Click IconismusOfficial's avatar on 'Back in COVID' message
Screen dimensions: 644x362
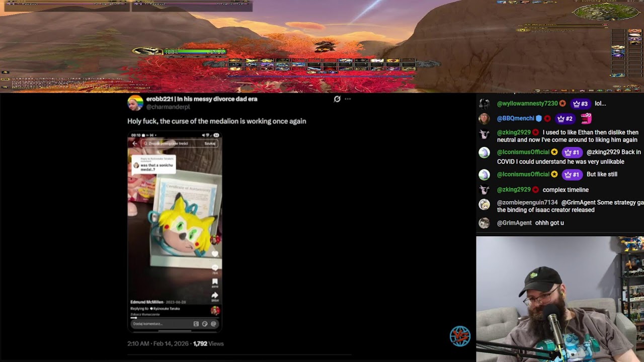click(484, 152)
